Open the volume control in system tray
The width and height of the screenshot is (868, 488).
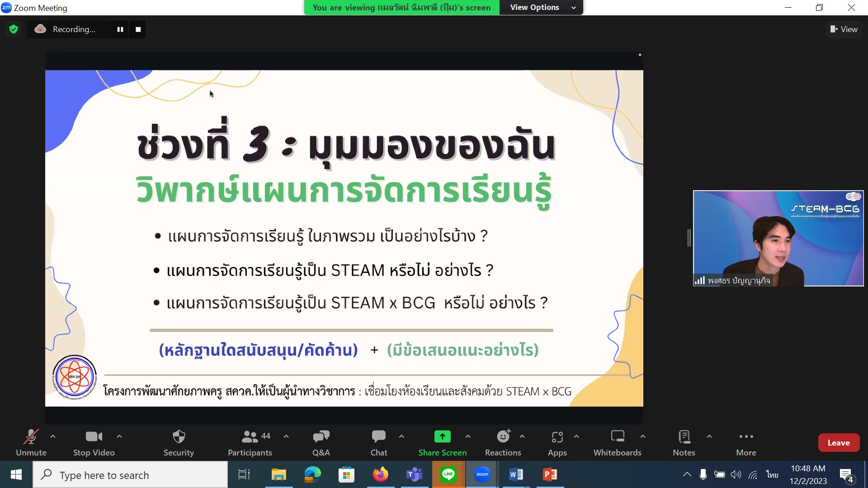[736, 474]
